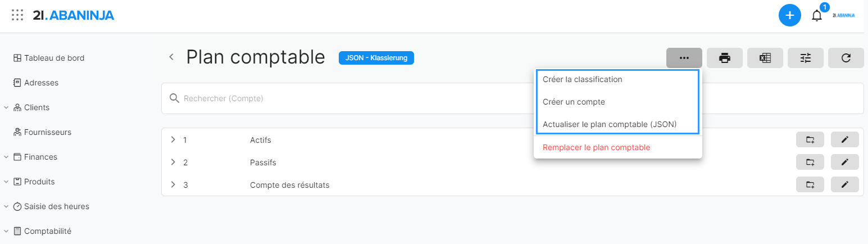Refresh the plan comptable list

click(x=846, y=58)
